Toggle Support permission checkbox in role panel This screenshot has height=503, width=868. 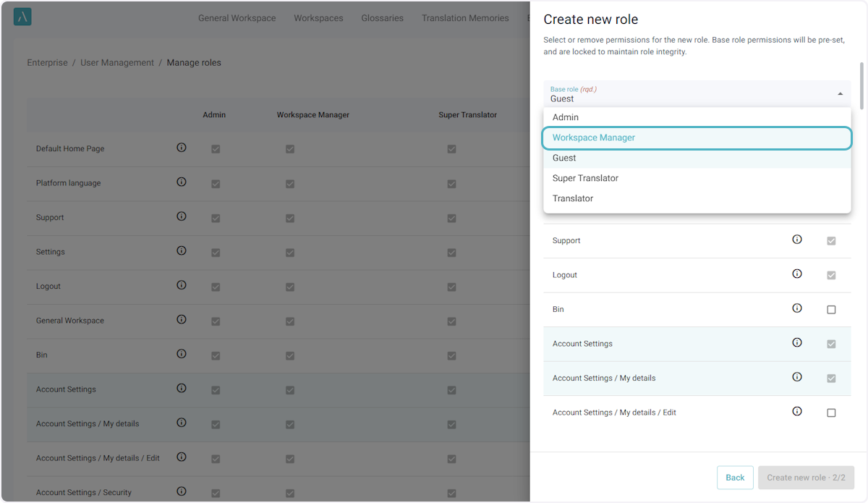(831, 241)
